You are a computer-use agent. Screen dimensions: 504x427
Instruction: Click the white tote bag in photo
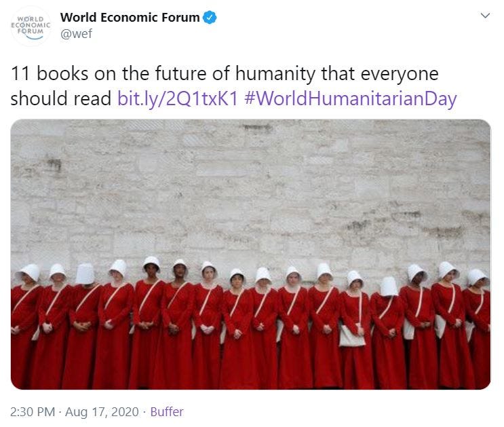(x=352, y=335)
